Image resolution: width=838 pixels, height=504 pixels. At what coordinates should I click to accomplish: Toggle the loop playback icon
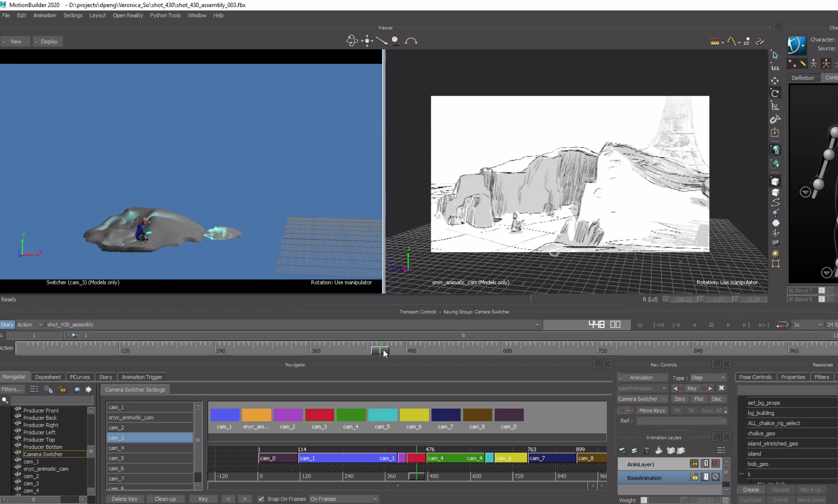(x=782, y=325)
